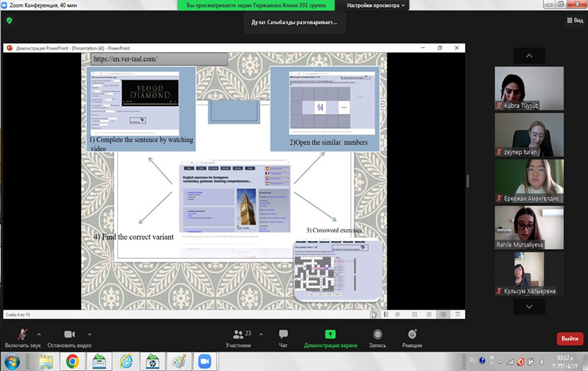The width and height of the screenshot is (588, 371).
Task: Select Rahile Mursaliyeva video thumbnail
Action: pyautogui.click(x=529, y=228)
